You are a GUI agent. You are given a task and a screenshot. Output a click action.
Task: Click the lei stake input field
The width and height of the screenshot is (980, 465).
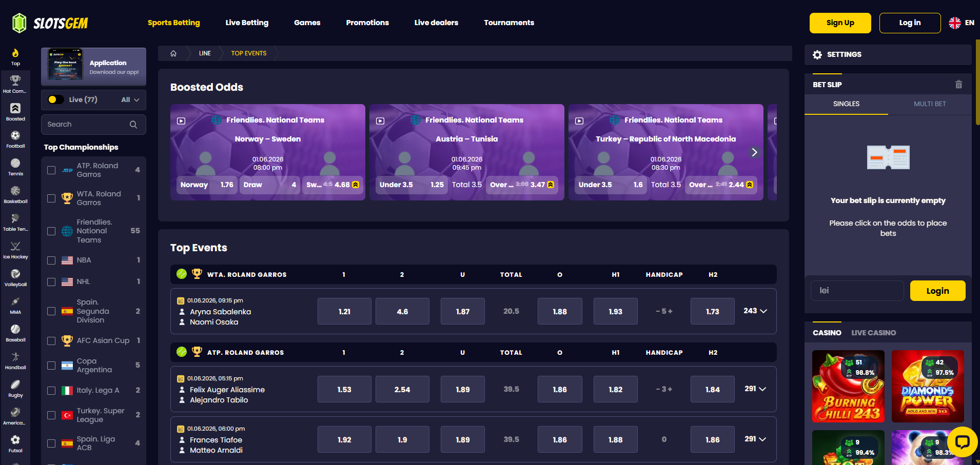coord(857,291)
